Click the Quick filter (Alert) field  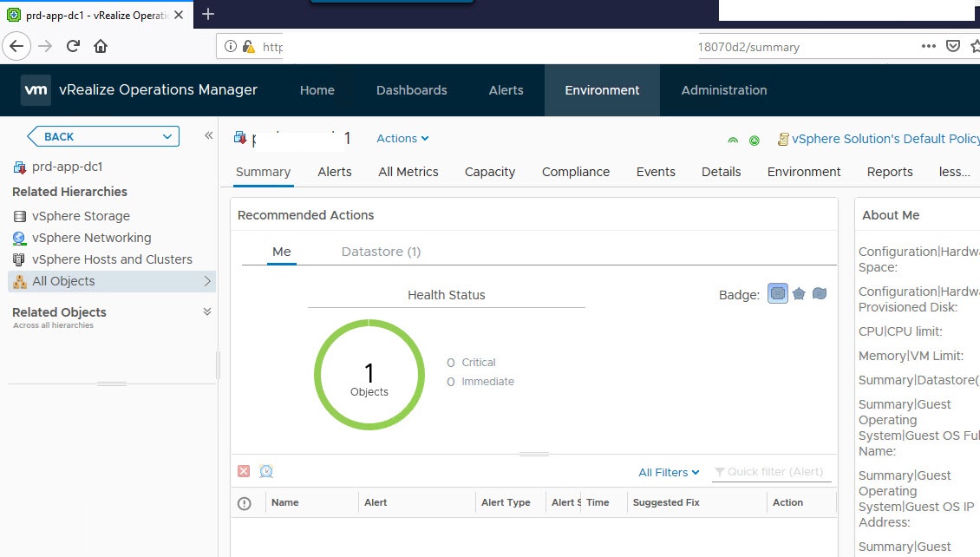pyautogui.click(x=774, y=472)
